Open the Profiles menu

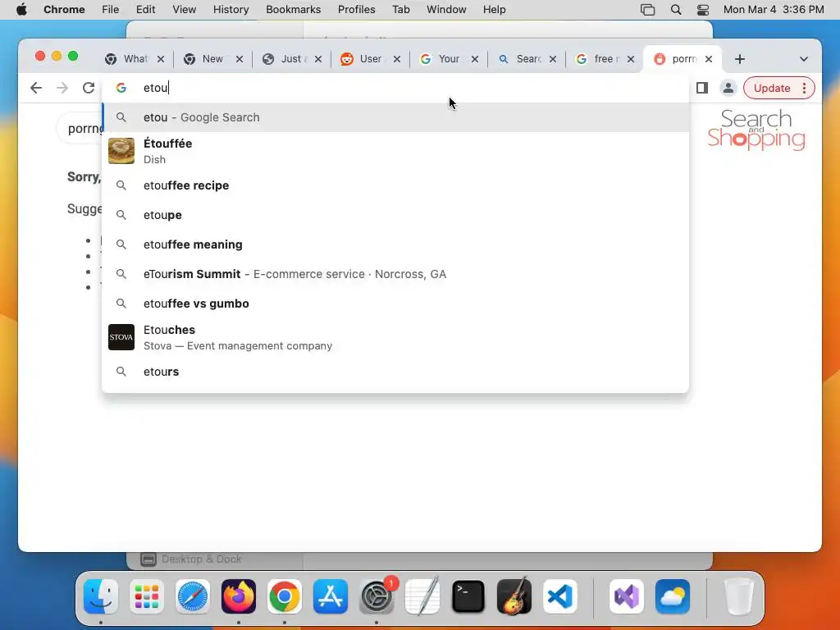point(356,10)
